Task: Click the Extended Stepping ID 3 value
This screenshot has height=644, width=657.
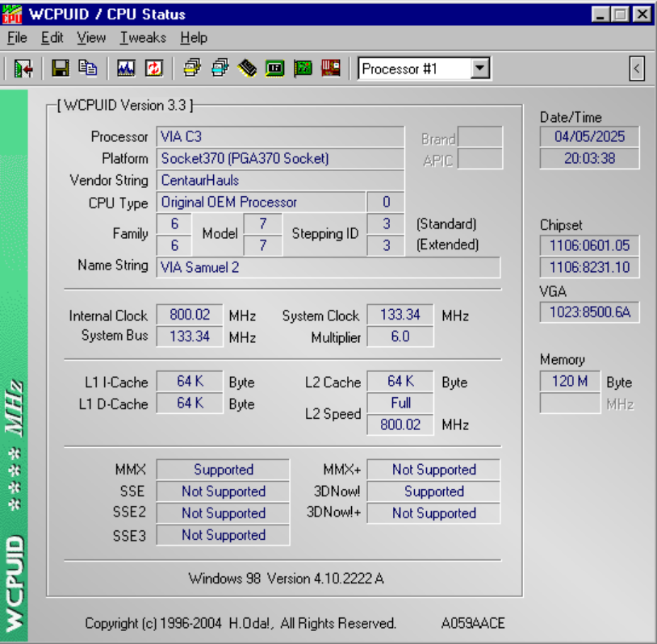Action: (386, 245)
